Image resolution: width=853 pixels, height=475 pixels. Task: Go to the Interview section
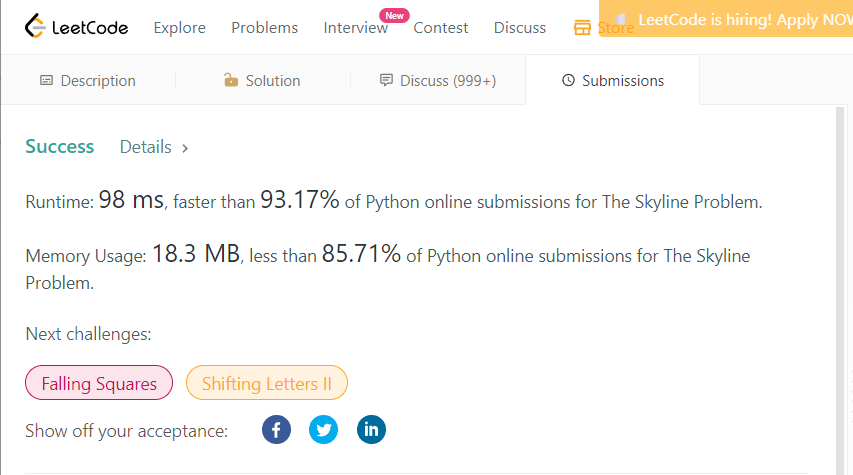(355, 28)
